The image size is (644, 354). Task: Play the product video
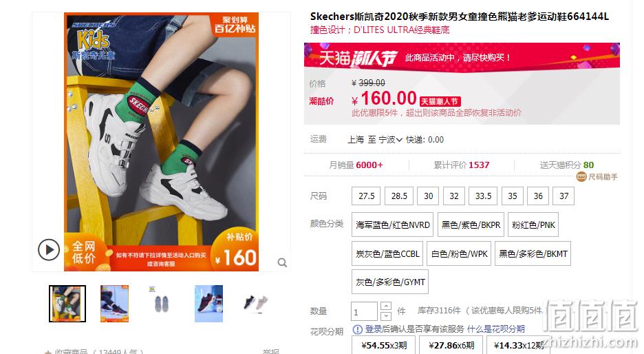(49, 249)
